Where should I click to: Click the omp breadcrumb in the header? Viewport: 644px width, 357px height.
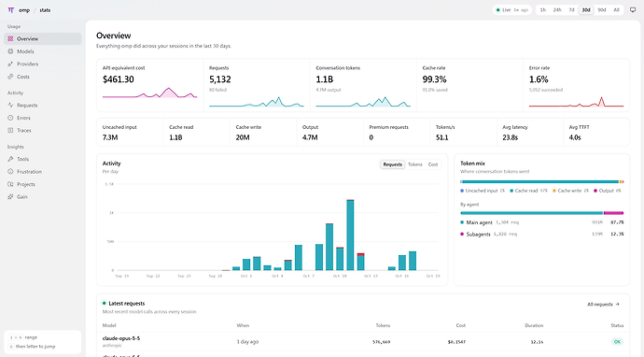(x=24, y=10)
